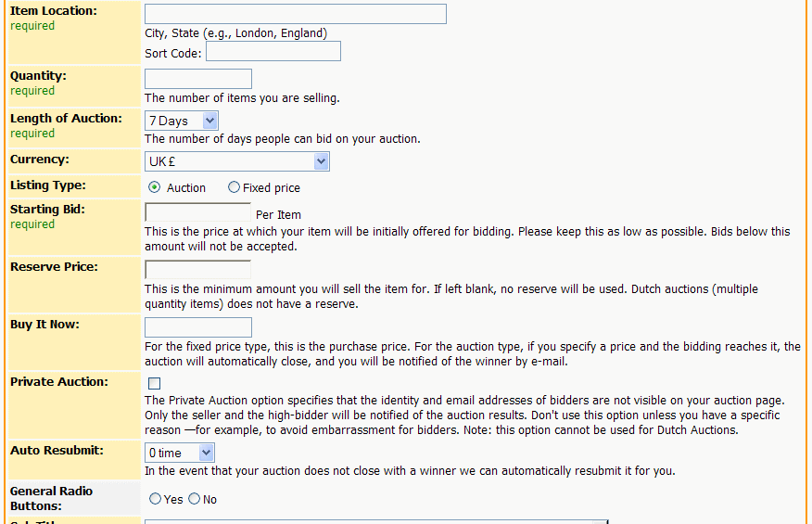Screen dimensions: 812x524
Task: Click the Buy It Now price field
Action: click(x=197, y=327)
